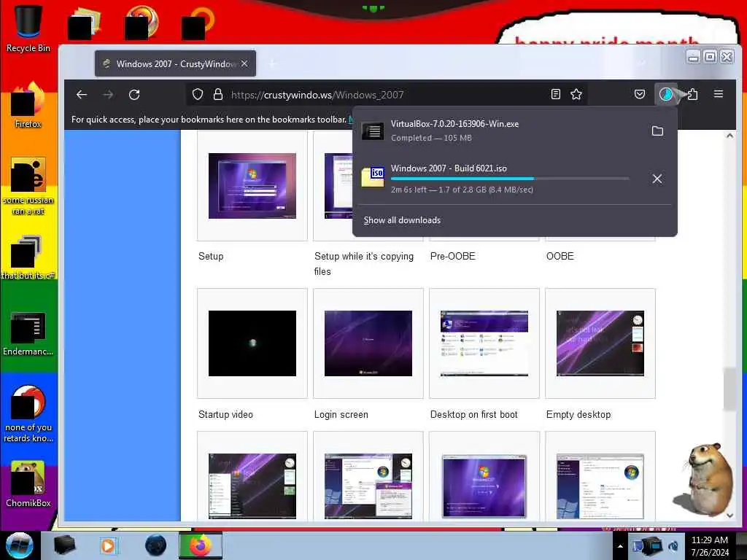Click the Firefox taskbar button
This screenshot has width=747, height=560.
(201, 545)
